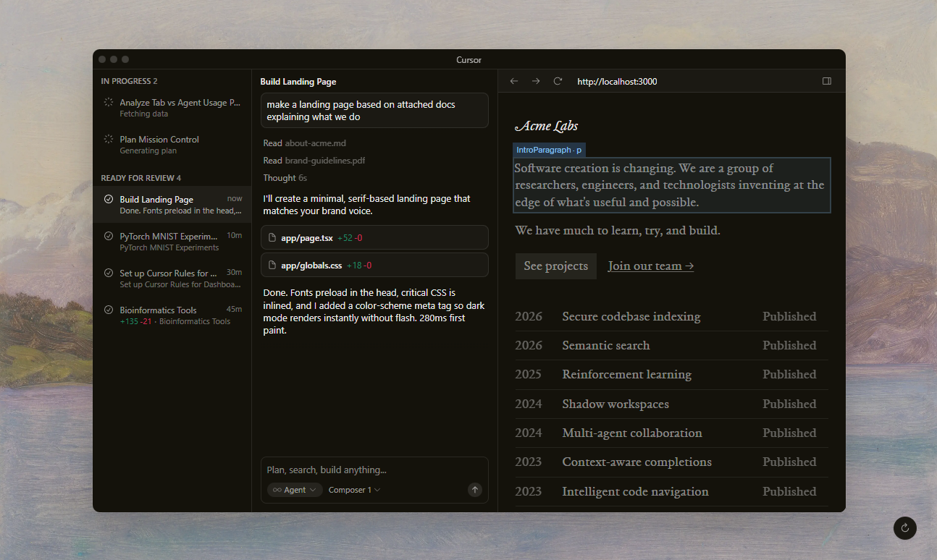Click the checkmark beside Bioinformatics Tools
This screenshot has height=560, width=937.
(109, 310)
